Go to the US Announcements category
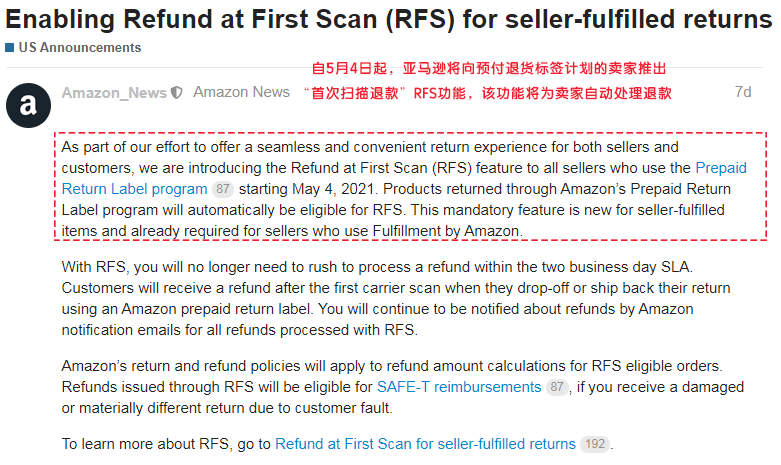Screen dimensions: 781x465 point(80,47)
